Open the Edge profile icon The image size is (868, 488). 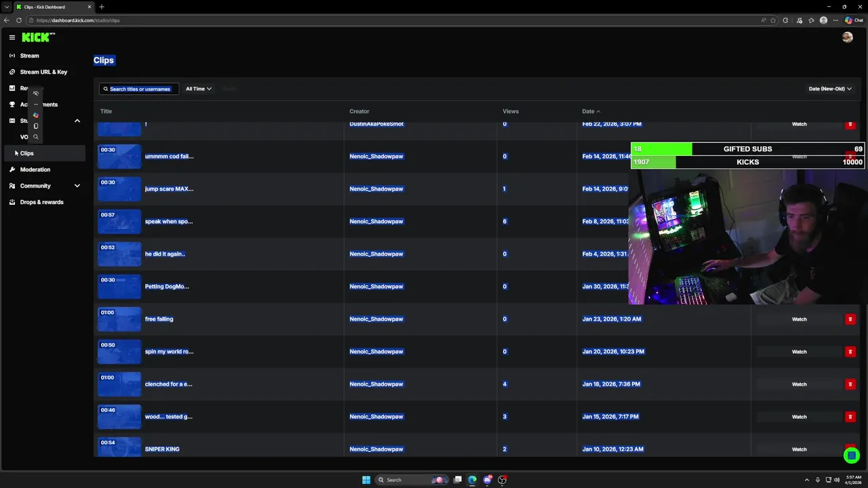click(824, 20)
